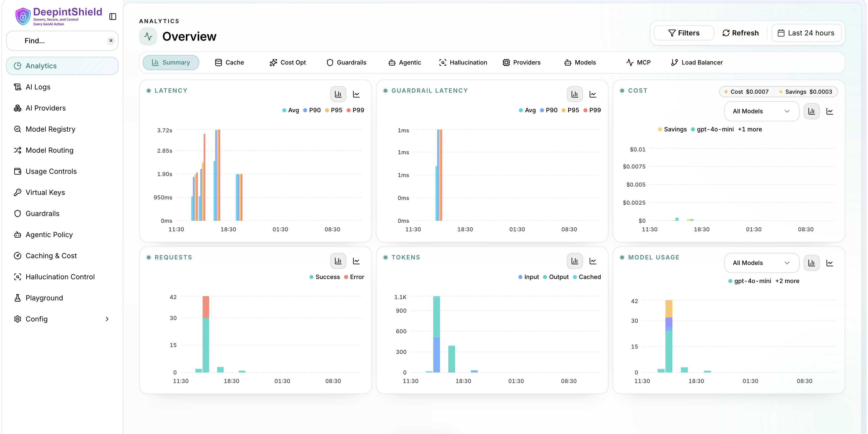Go to AI Providers page
The height and width of the screenshot is (434, 868).
click(x=62, y=108)
